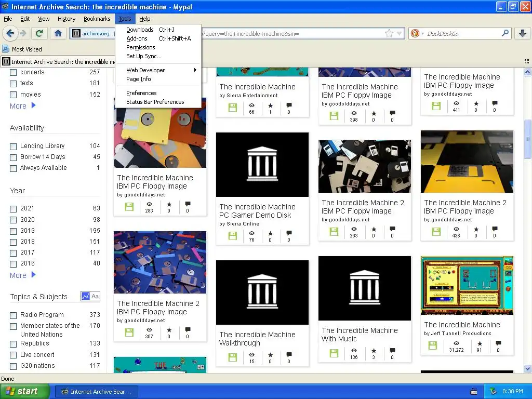This screenshot has height=399, width=532.
Task: Open the home page icon
Action: pyautogui.click(x=58, y=33)
